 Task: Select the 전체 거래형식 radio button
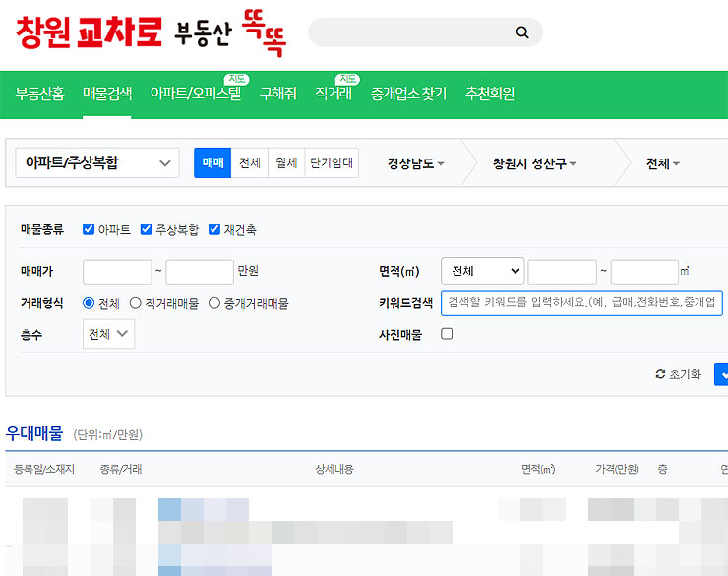pos(89,303)
